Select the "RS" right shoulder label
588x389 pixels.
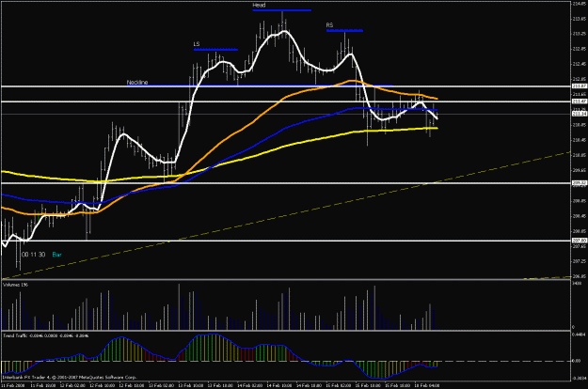pos(329,25)
